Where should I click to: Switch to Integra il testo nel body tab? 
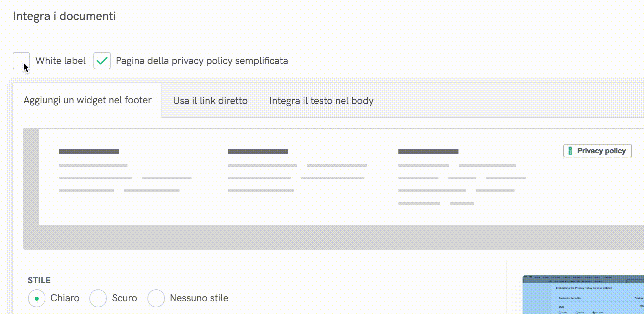[321, 101]
